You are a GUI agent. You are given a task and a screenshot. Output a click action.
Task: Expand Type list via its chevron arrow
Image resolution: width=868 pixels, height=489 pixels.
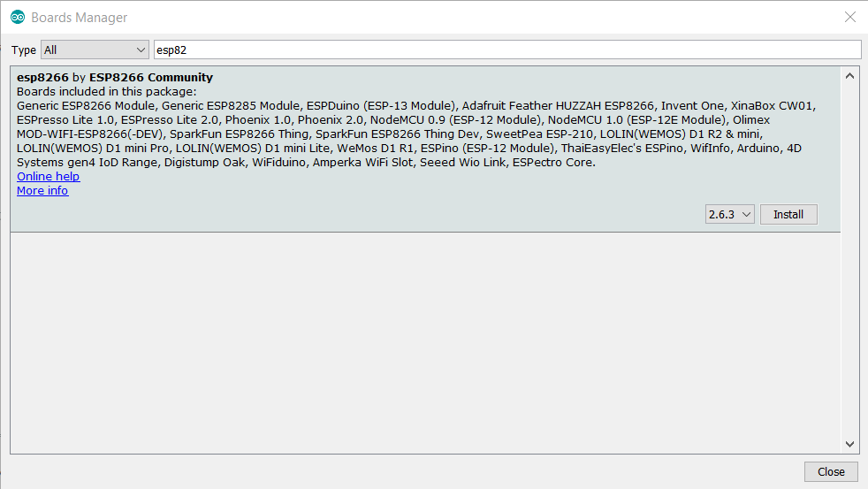coord(141,50)
